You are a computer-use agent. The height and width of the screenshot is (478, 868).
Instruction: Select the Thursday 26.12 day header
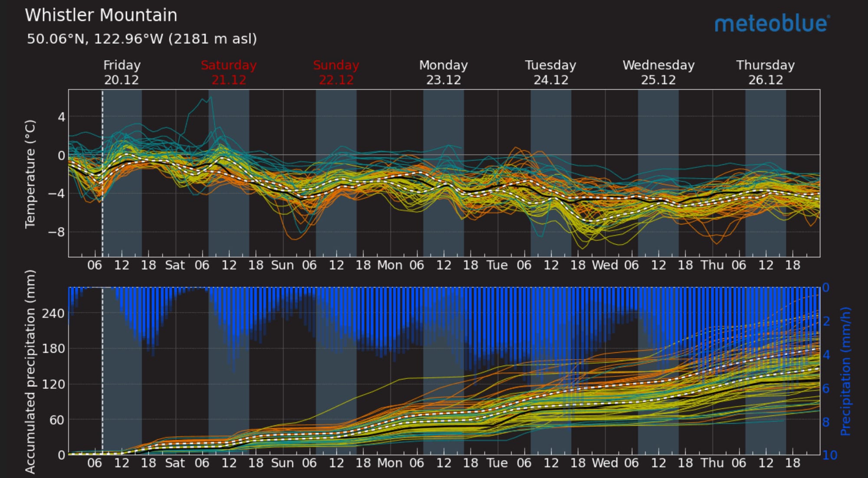click(766, 72)
